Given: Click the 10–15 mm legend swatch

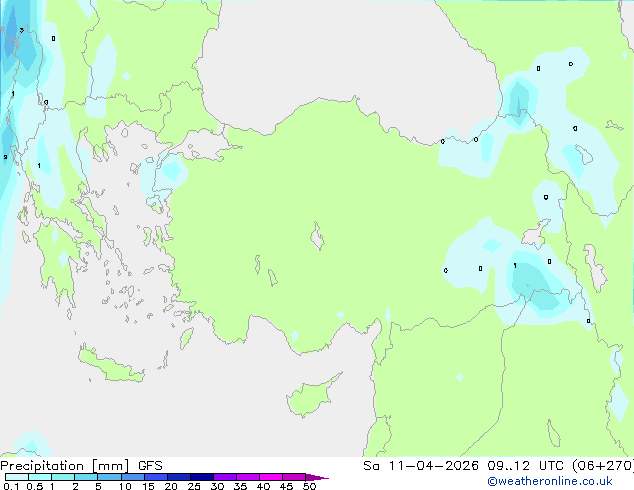Looking at the screenshot, I should coord(133,477).
